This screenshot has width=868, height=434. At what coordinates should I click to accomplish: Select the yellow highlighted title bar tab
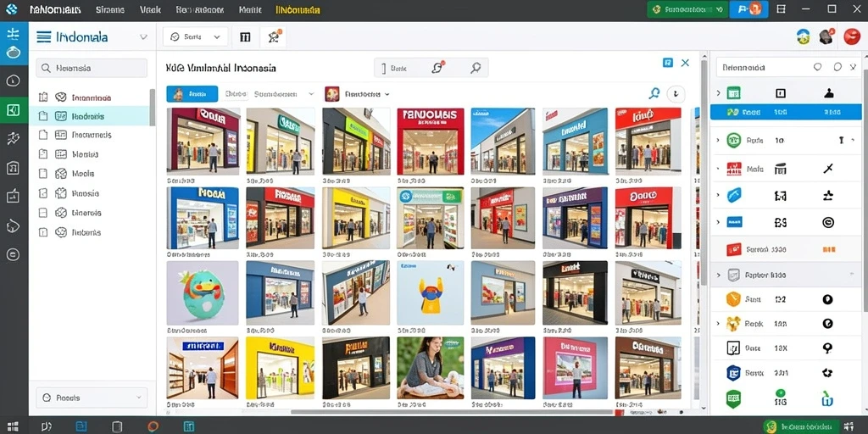[x=298, y=9]
